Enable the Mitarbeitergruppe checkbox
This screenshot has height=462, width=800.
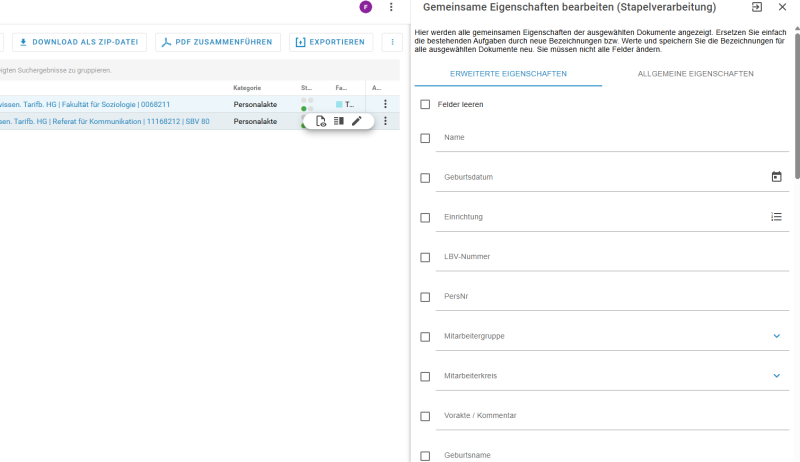(x=425, y=337)
